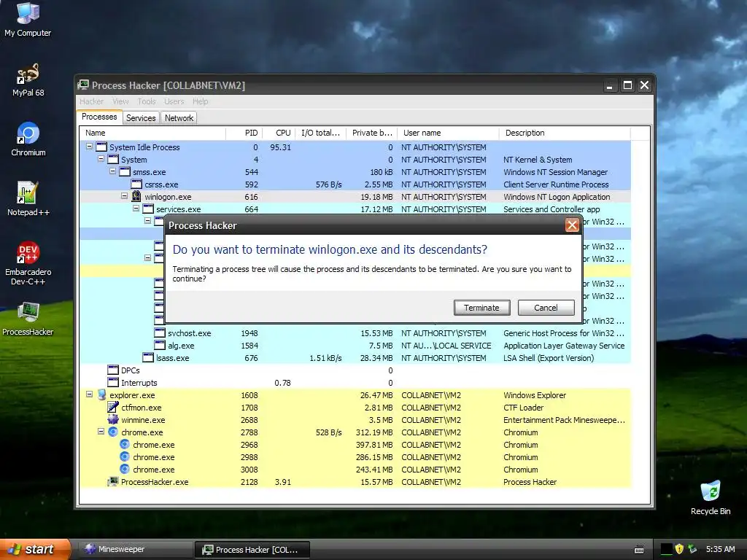Image resolution: width=747 pixels, height=560 pixels.
Task: Click the "Windows Explorer" description cell
Action: (535, 394)
